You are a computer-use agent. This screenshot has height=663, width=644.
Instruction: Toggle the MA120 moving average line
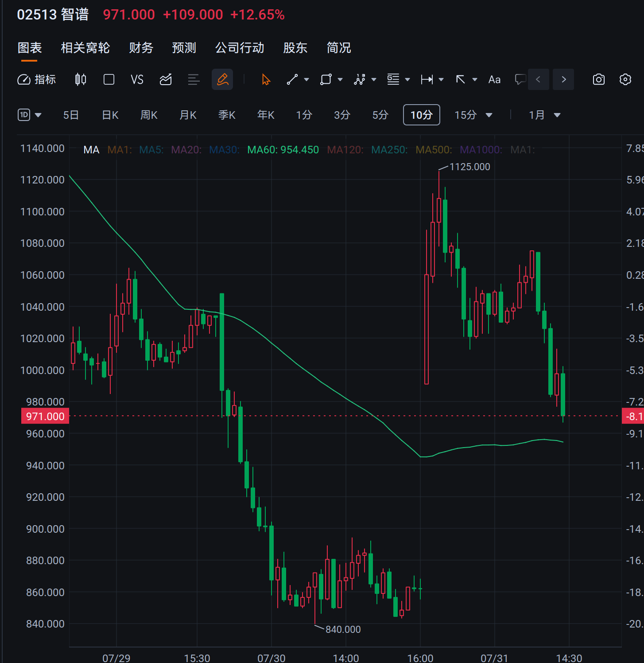pos(345,150)
